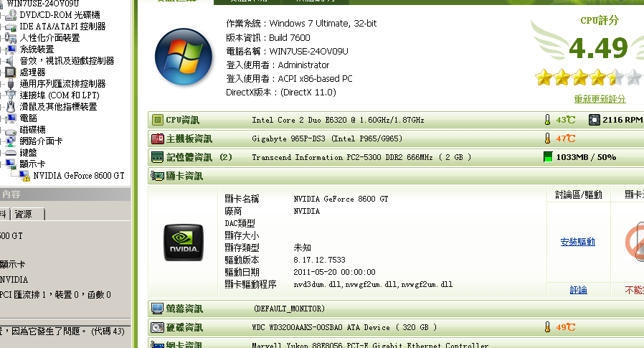Click the CPU temperature thermometer icon
644x348 pixels.
coord(547,120)
